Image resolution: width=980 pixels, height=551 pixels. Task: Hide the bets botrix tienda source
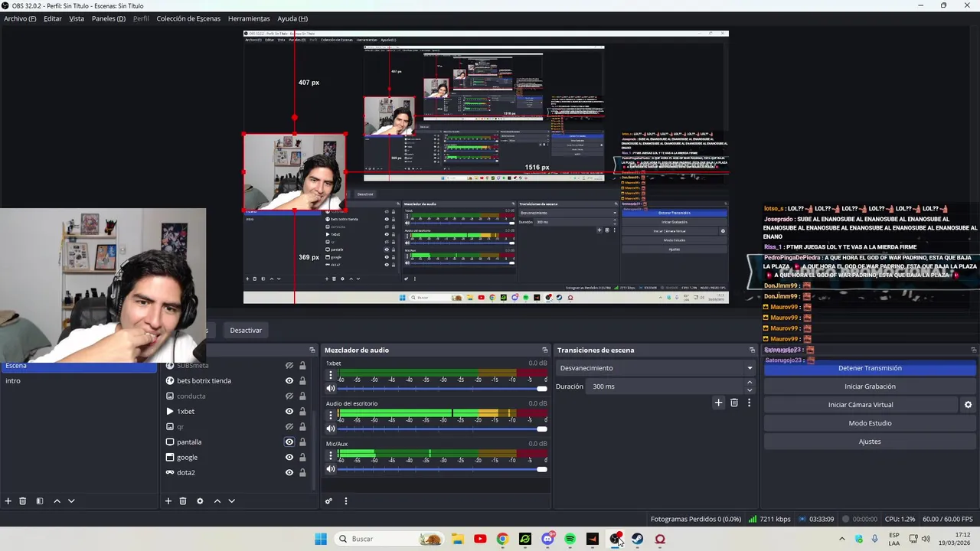point(289,380)
